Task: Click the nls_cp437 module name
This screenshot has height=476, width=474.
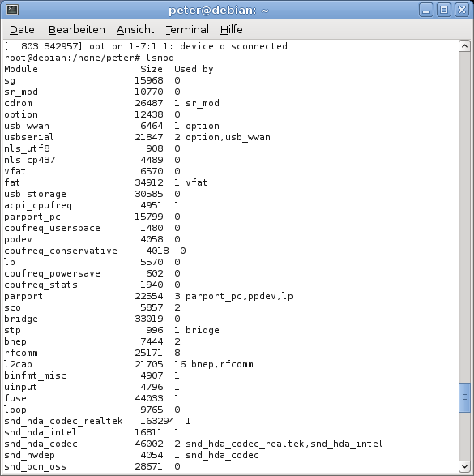Action: (30, 160)
